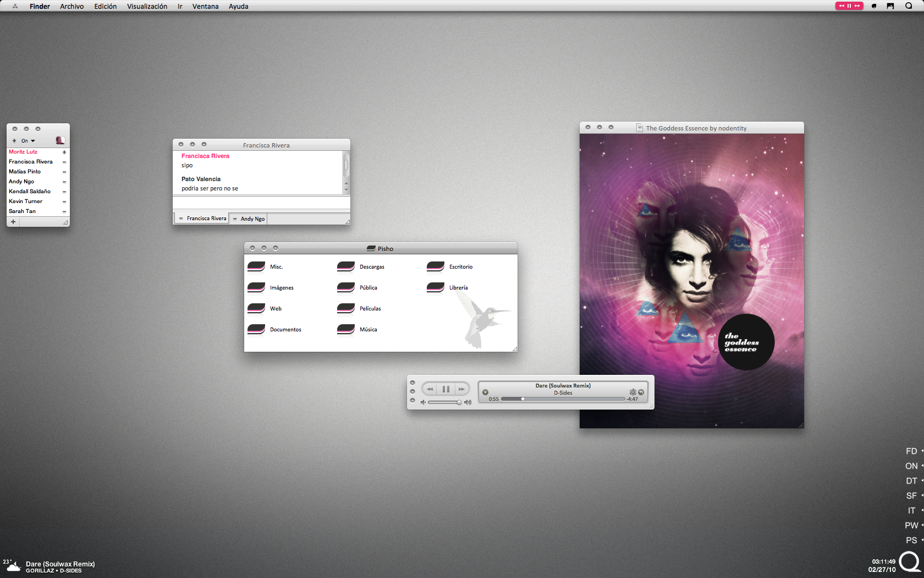Click the round arrow icon beside Genius
Screen dimensions: 924x578
(641, 392)
